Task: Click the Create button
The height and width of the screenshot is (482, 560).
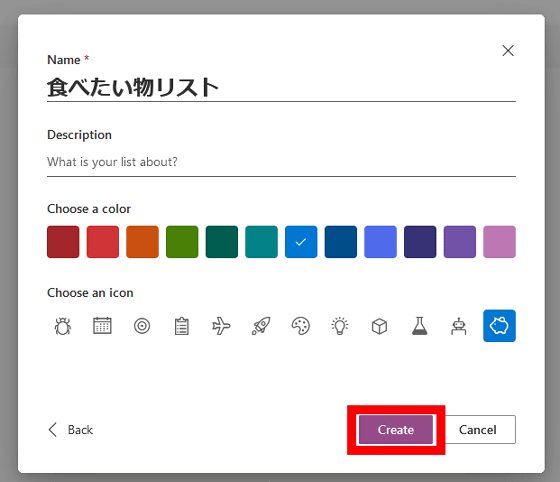Action: coord(396,430)
